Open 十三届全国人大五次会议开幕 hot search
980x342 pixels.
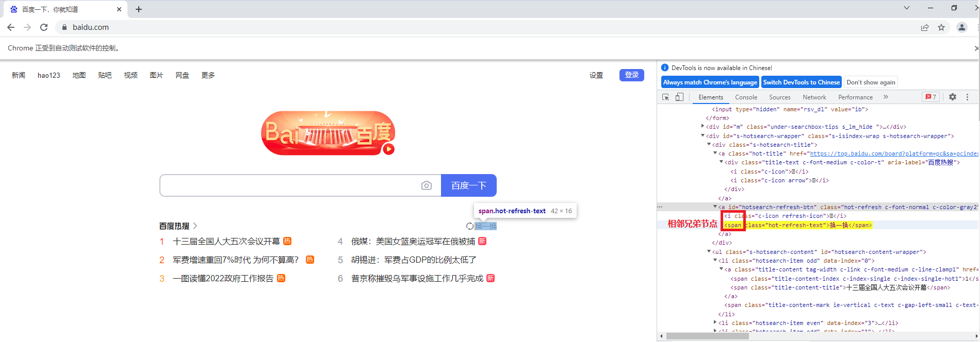tap(226, 241)
